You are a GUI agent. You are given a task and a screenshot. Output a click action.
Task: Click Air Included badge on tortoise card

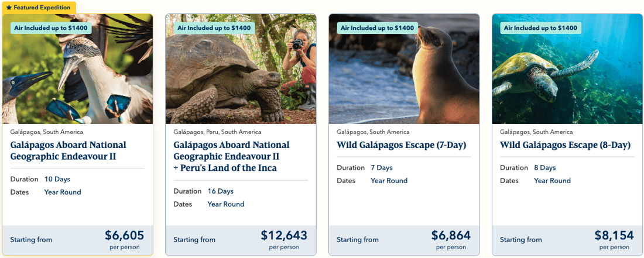point(214,28)
